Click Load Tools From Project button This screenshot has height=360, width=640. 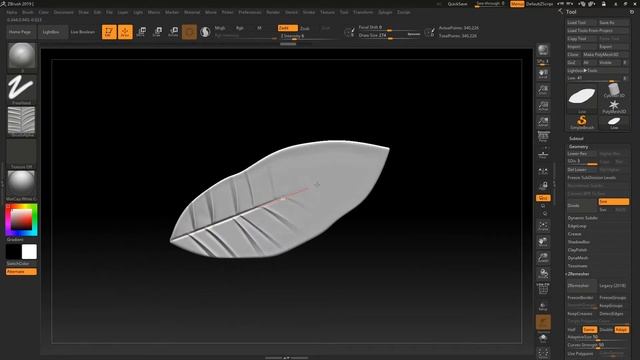(x=598, y=31)
